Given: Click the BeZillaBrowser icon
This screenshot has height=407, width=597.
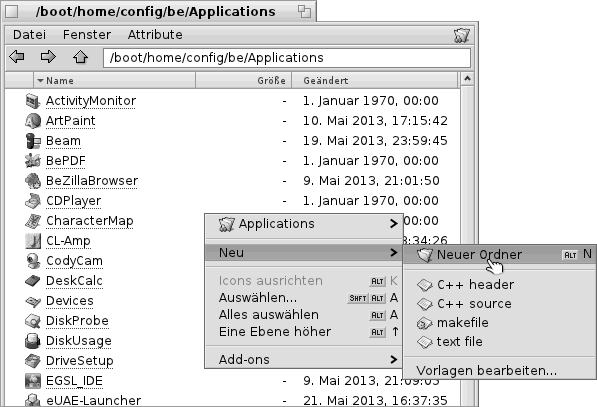Looking at the screenshot, I should (33, 181).
